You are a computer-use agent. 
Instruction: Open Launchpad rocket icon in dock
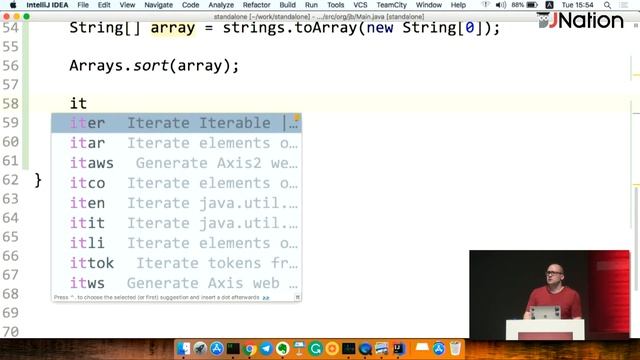(200, 349)
